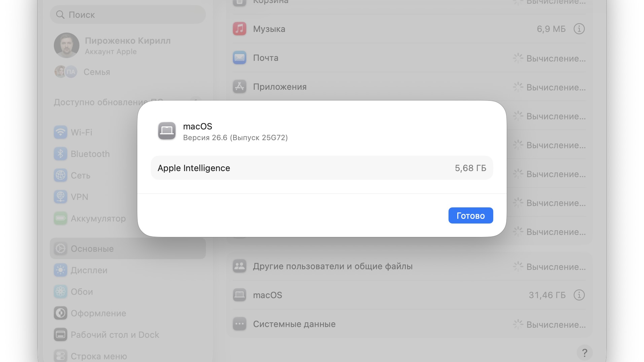Click the 5,68 ГБ value in dialog
This screenshot has height=362, width=644.
(470, 168)
